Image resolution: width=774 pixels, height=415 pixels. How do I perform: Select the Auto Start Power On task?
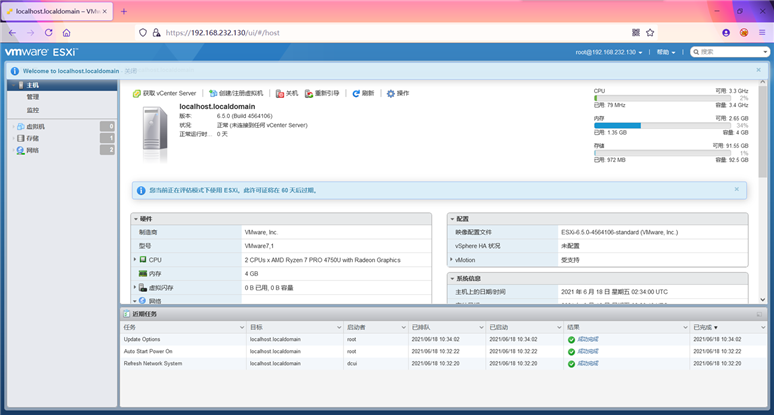point(444,351)
